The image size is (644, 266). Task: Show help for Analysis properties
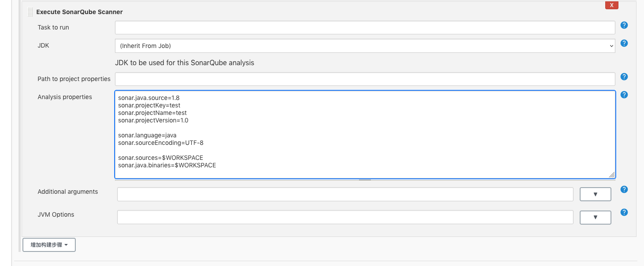(624, 95)
